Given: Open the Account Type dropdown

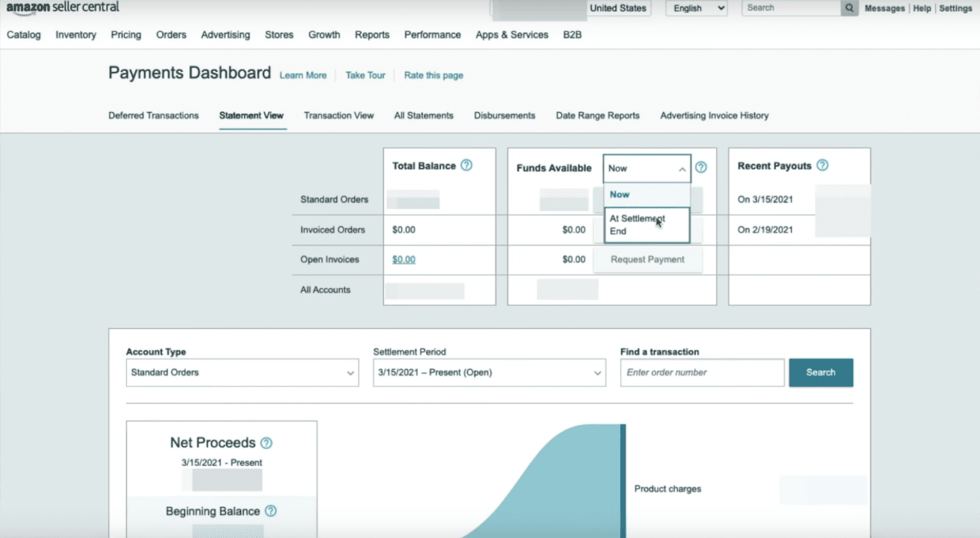Looking at the screenshot, I should click(242, 373).
